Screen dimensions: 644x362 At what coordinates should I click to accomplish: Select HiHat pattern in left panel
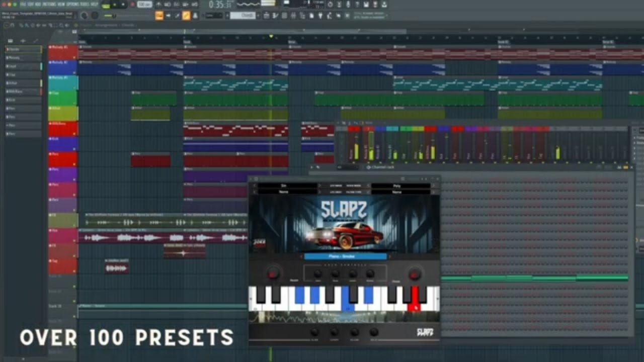pos(24,83)
